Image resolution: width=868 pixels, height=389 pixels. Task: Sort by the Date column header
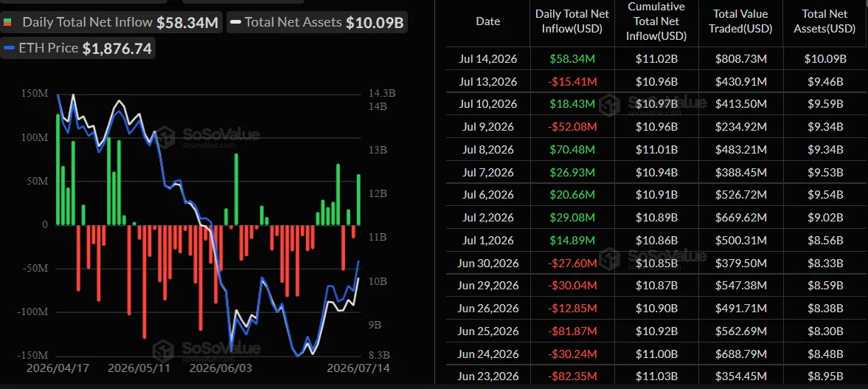(487, 22)
